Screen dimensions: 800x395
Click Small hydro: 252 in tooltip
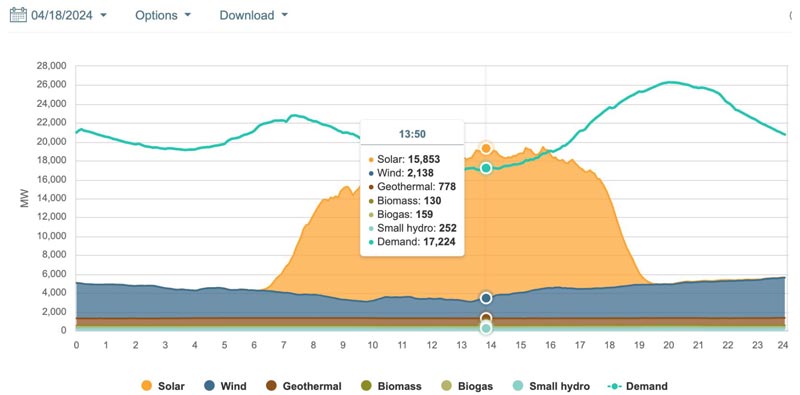click(412, 228)
